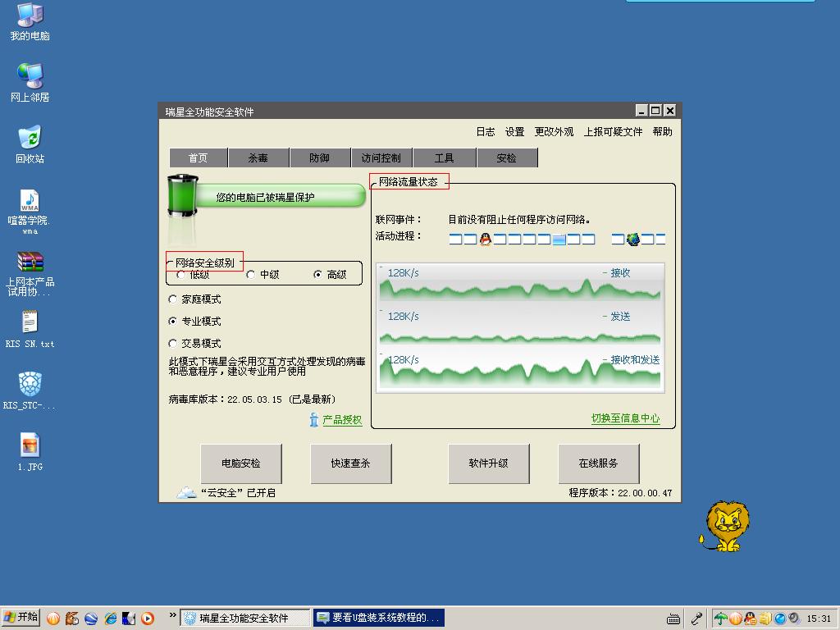Open the 设置 settings menu
The height and width of the screenshot is (630, 840).
515,132
